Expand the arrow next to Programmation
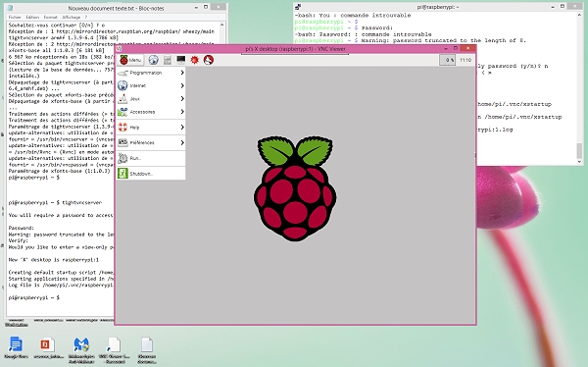 182,73
